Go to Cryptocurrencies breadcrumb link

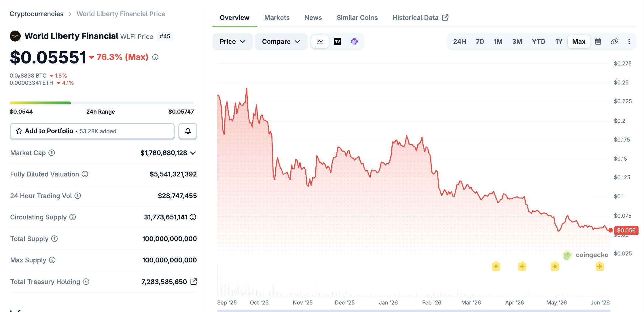[37, 14]
